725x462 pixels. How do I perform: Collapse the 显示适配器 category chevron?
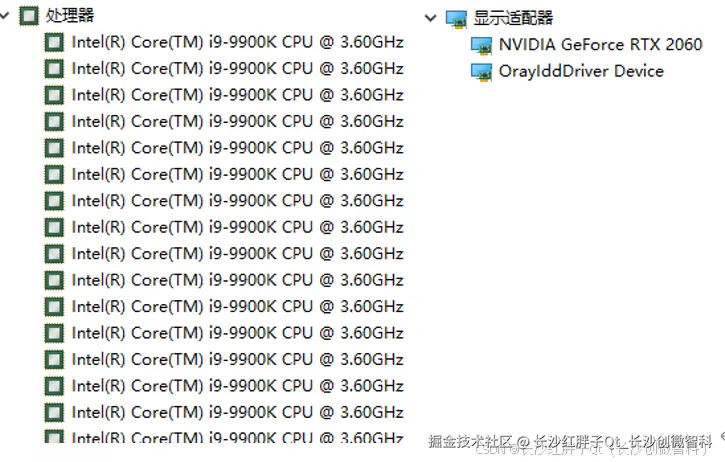point(430,18)
